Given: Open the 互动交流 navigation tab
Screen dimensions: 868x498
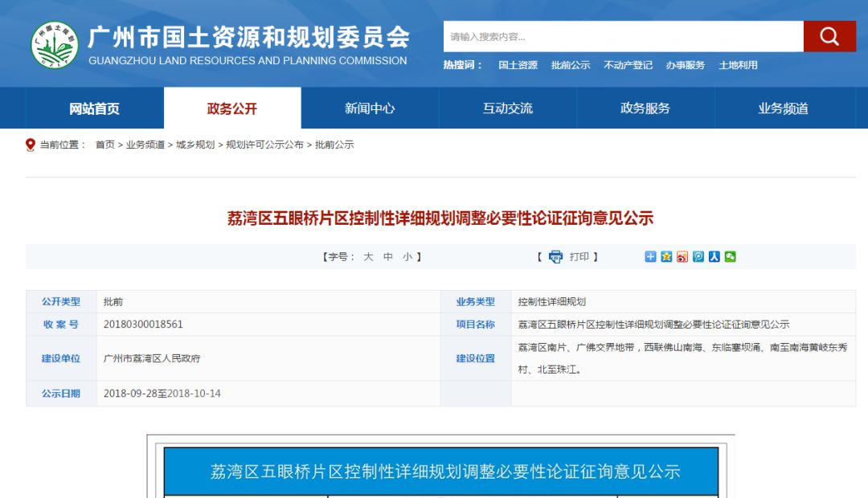Looking at the screenshot, I should pos(508,108).
